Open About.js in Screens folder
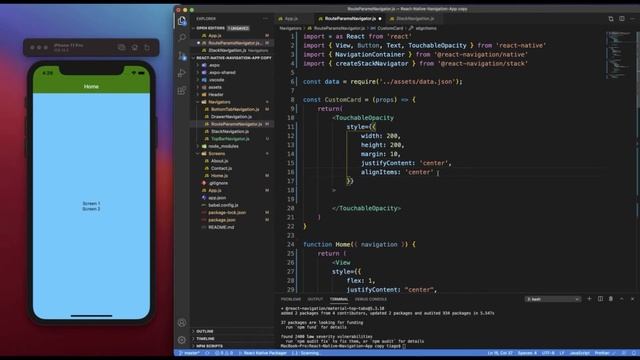This screenshot has height=360, width=640. click(x=220, y=161)
